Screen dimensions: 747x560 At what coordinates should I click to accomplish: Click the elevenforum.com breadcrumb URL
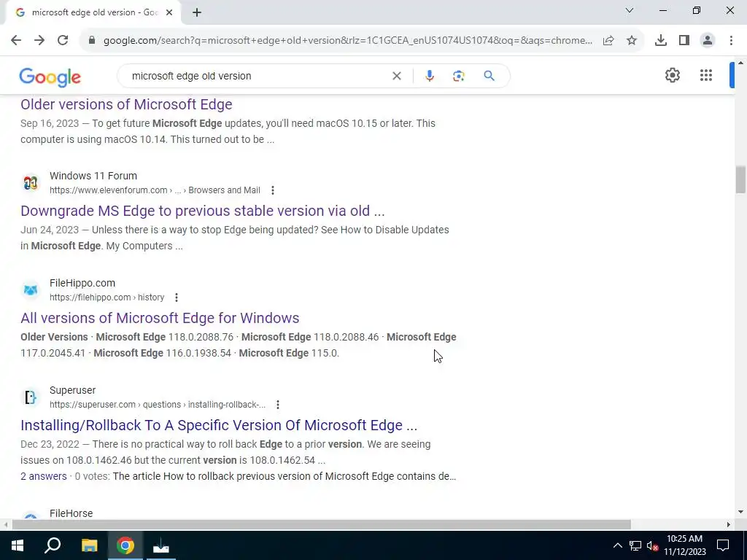[155, 190]
